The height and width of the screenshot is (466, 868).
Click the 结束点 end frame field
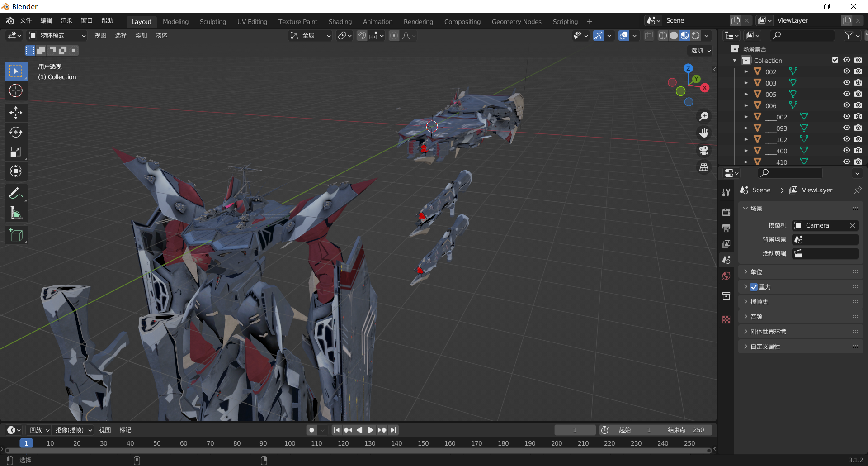click(x=685, y=430)
